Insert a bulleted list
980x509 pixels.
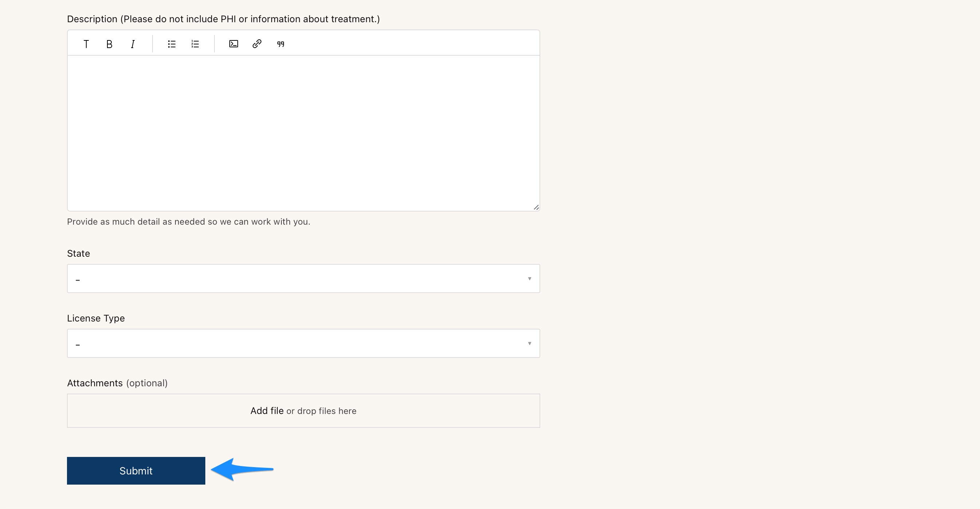171,44
